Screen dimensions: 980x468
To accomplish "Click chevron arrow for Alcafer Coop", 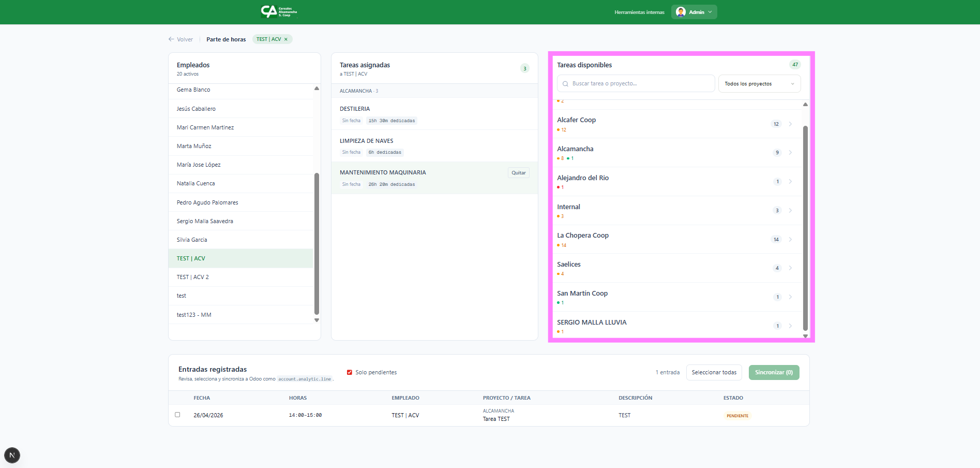I will click(x=790, y=124).
